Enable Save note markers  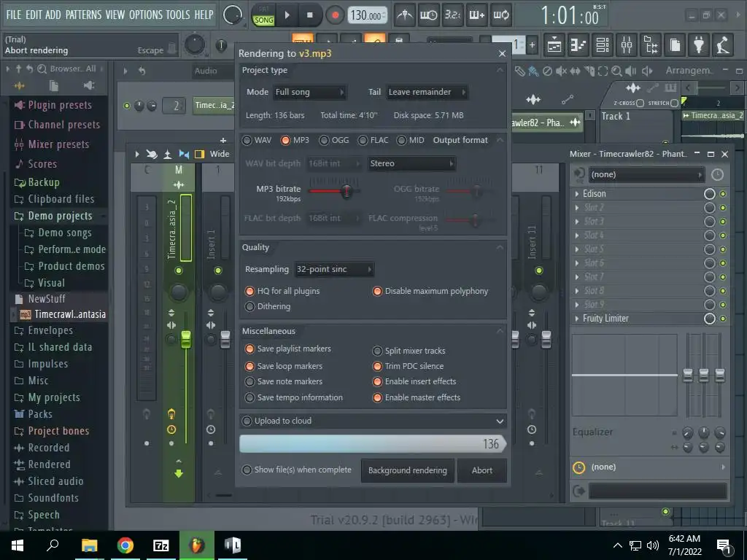[284, 381]
